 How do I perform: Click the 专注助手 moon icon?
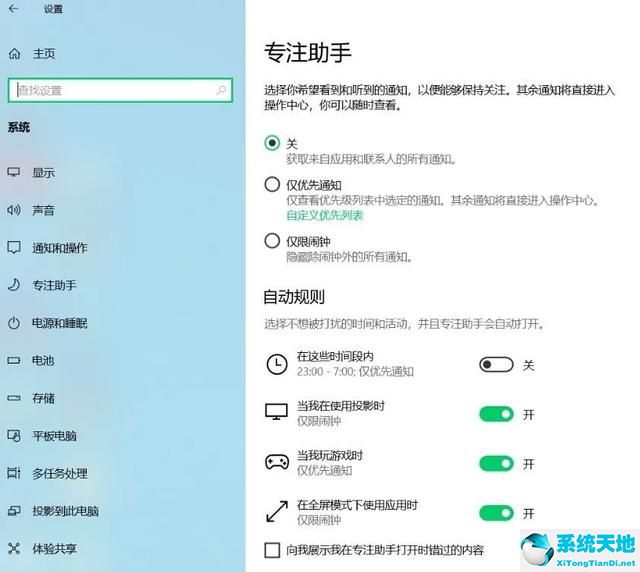pos(14,285)
